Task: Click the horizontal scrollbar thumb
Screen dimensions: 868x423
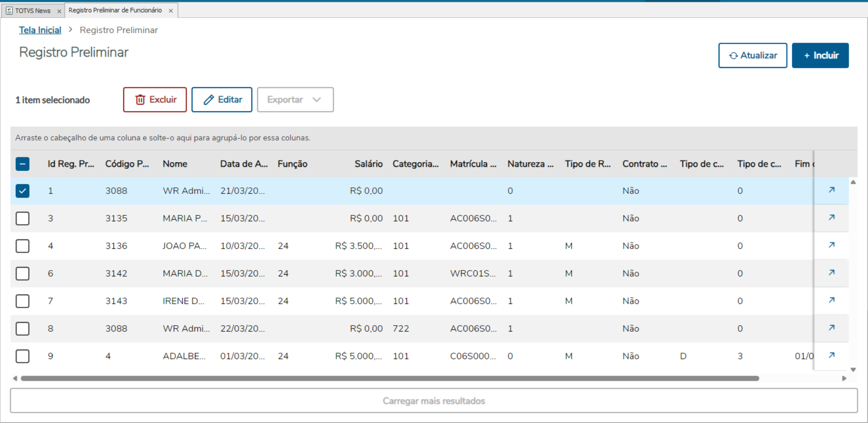Action: pos(390,378)
